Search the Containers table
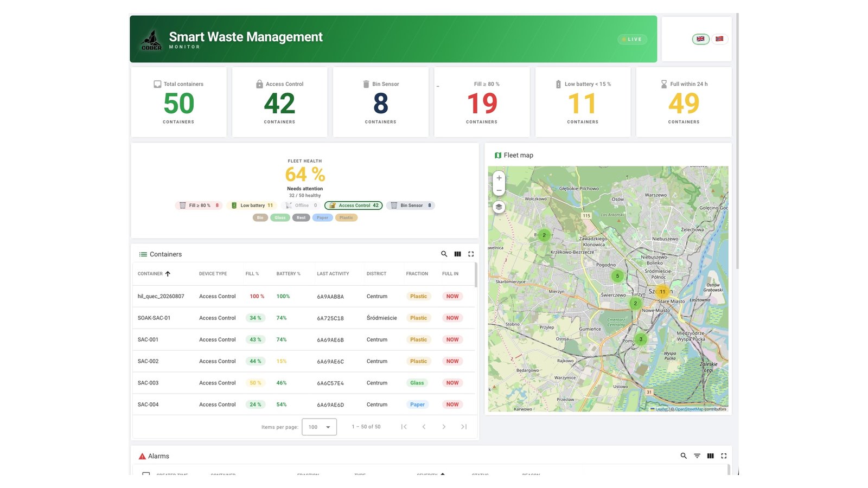The image size is (868, 488). 444,254
